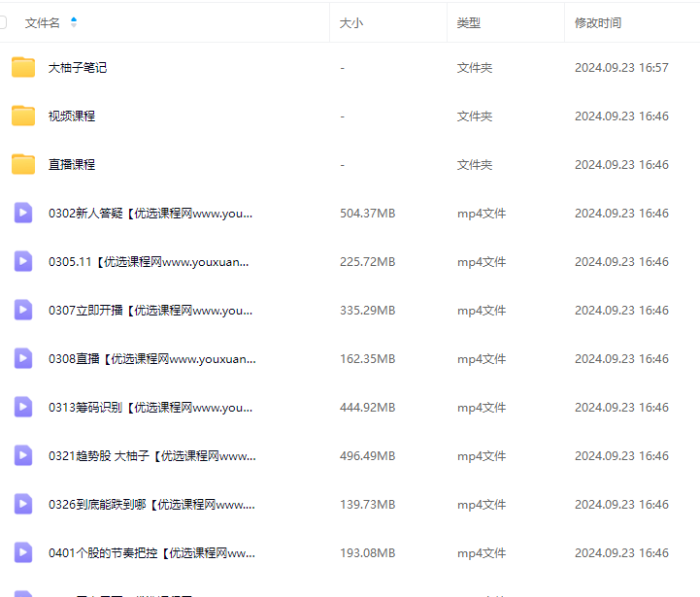Click the 504.37MB size cell
This screenshot has width=700, height=597.
point(367,213)
